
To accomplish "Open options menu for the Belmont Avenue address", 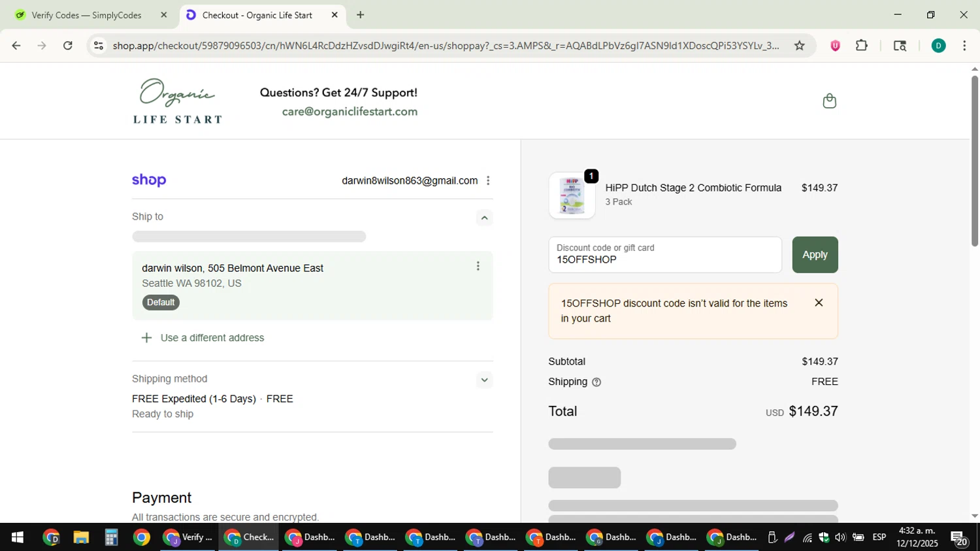I will [478, 266].
